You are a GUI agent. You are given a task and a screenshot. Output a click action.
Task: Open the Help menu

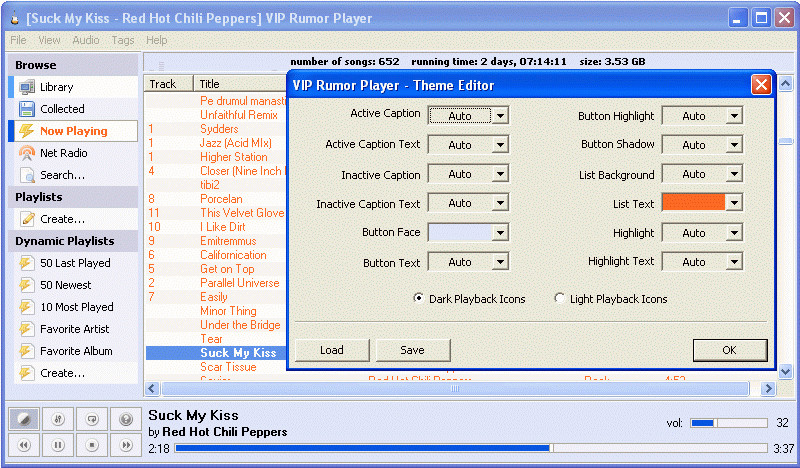tap(157, 40)
